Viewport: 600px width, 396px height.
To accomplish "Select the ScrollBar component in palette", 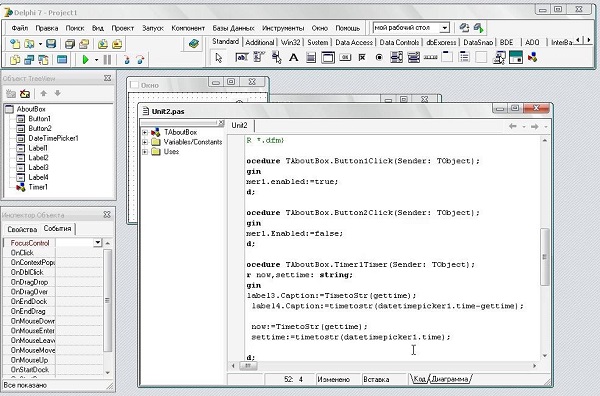I will click(430, 58).
